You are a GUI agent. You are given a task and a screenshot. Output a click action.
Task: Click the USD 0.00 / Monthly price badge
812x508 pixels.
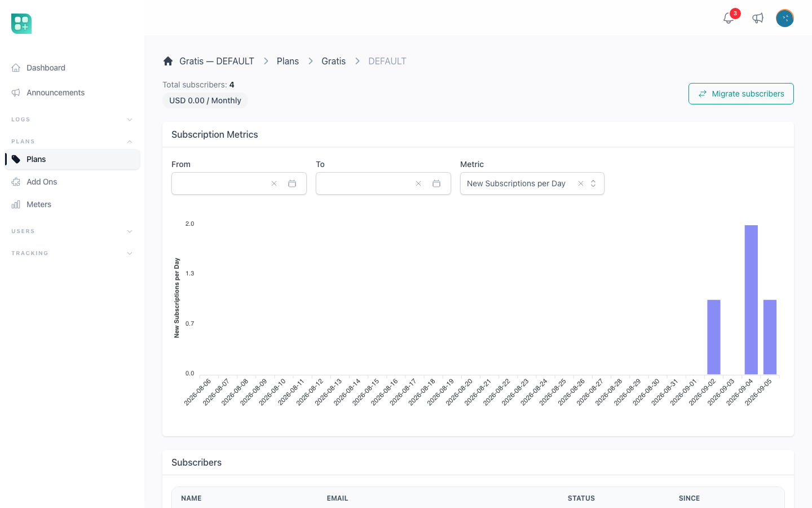tap(205, 100)
